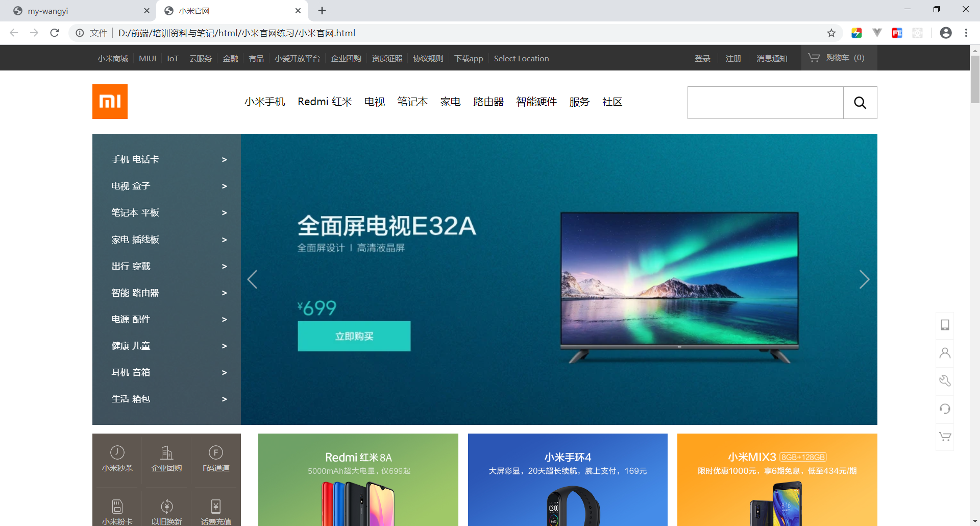Open Redmi 红米 nav menu
The height and width of the screenshot is (526, 980).
click(325, 102)
